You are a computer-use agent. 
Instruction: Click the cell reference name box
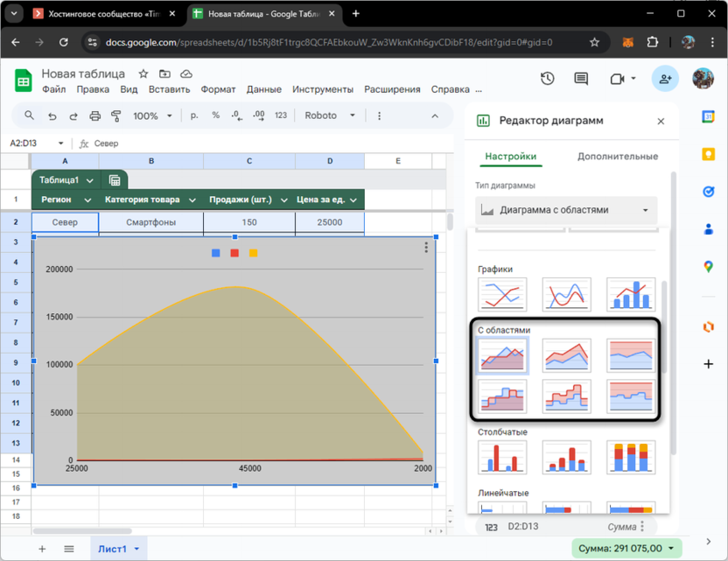(37, 144)
